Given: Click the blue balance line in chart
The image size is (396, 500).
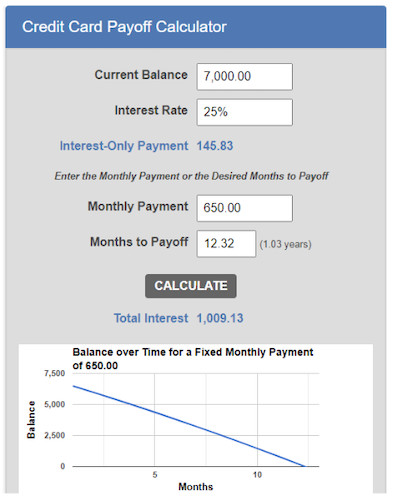Looking at the screenshot, I should click(189, 426).
